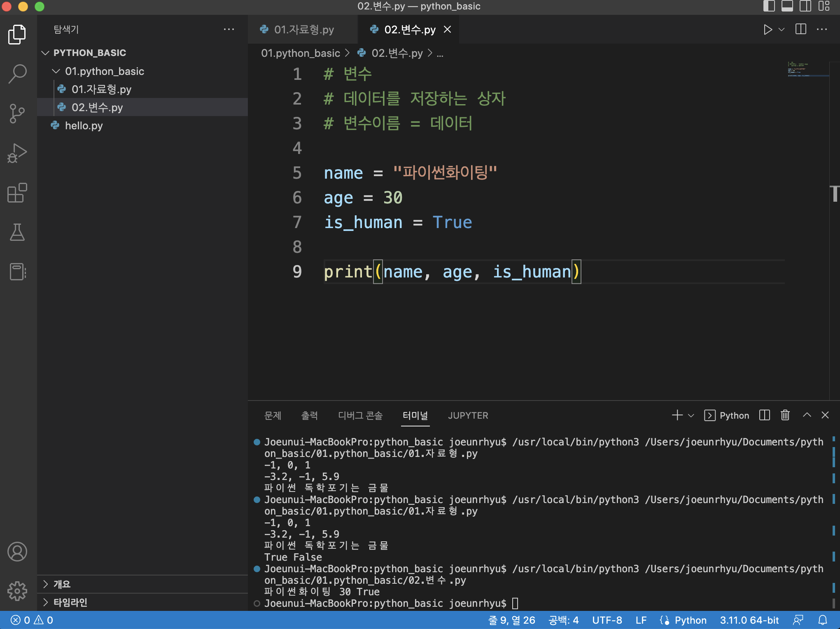Click the is_human variable on line 7
The image size is (840, 629).
[363, 222]
